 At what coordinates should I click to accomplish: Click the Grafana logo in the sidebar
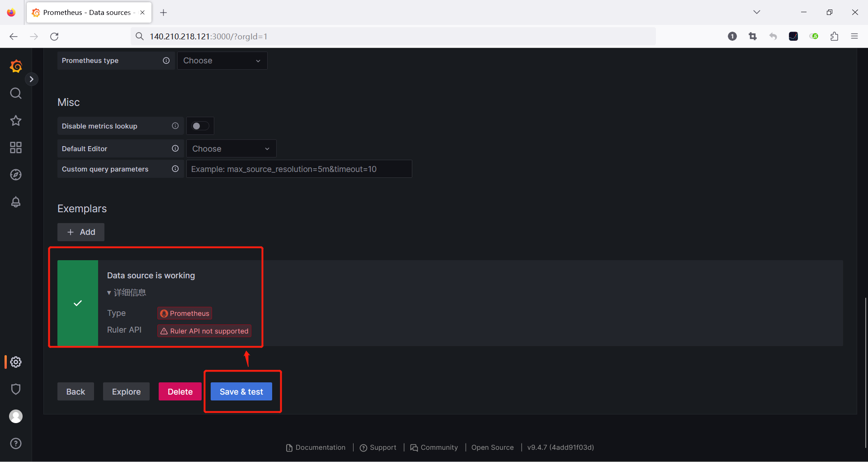pos(16,67)
